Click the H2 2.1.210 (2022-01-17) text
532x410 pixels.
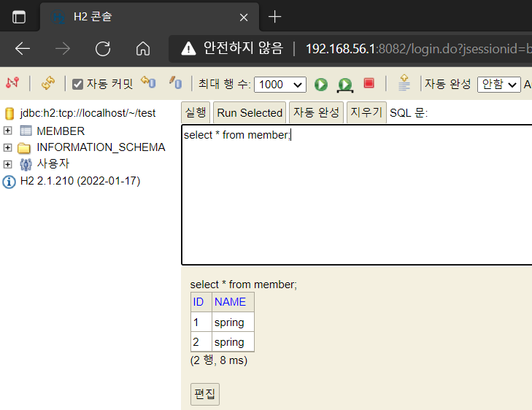pos(80,181)
